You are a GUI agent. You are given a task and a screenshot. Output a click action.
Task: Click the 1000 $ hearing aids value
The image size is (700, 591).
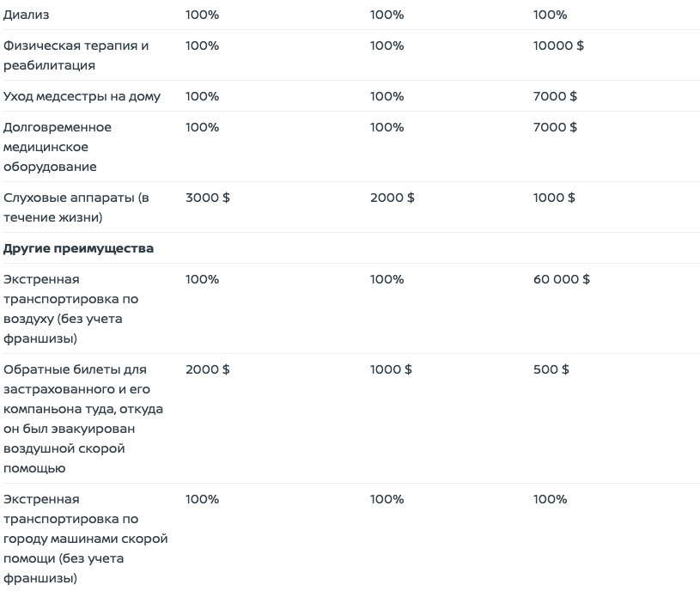pyautogui.click(x=554, y=198)
